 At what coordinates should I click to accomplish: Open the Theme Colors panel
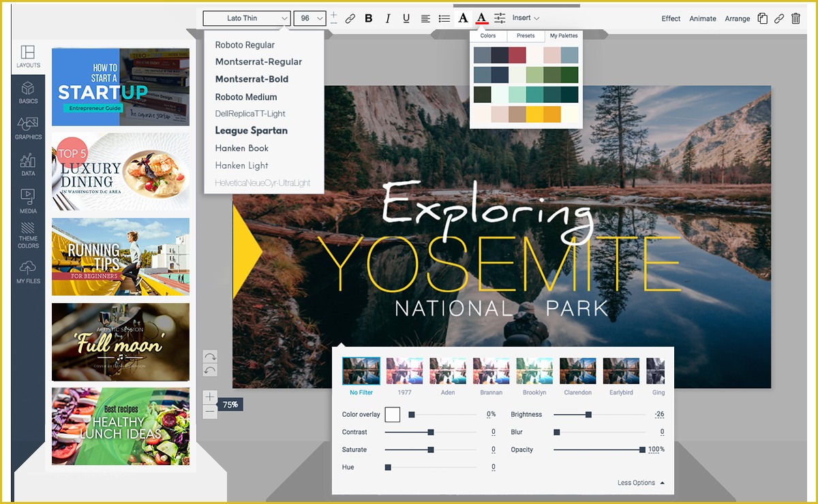tap(28, 235)
